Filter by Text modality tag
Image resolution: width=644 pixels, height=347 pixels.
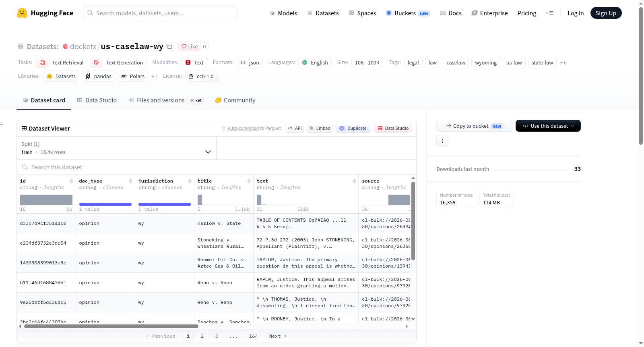[x=194, y=62]
